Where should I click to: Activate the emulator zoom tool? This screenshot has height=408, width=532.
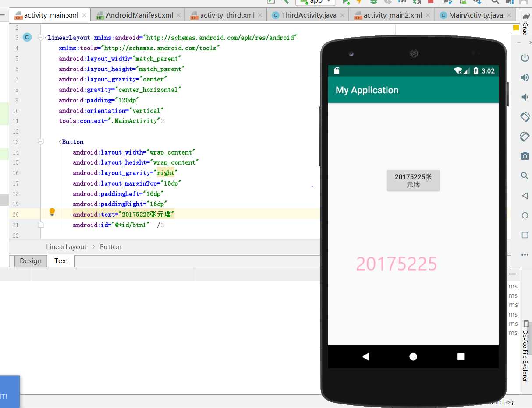pos(525,176)
